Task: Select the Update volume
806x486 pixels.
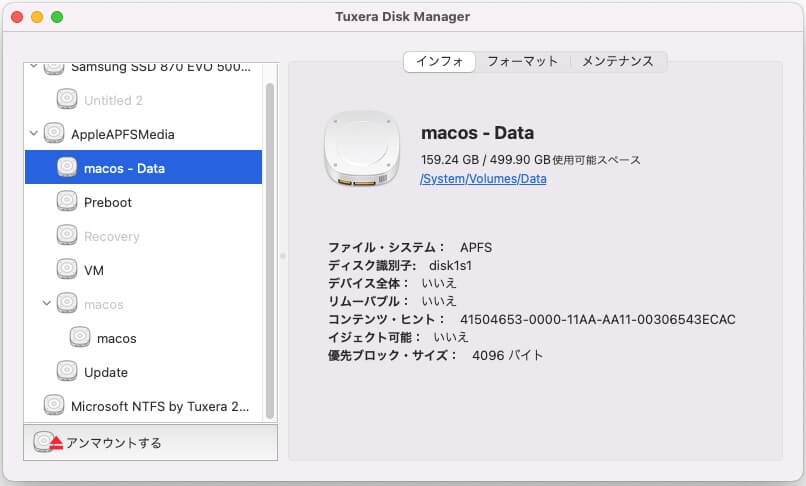Action: [x=143, y=372]
